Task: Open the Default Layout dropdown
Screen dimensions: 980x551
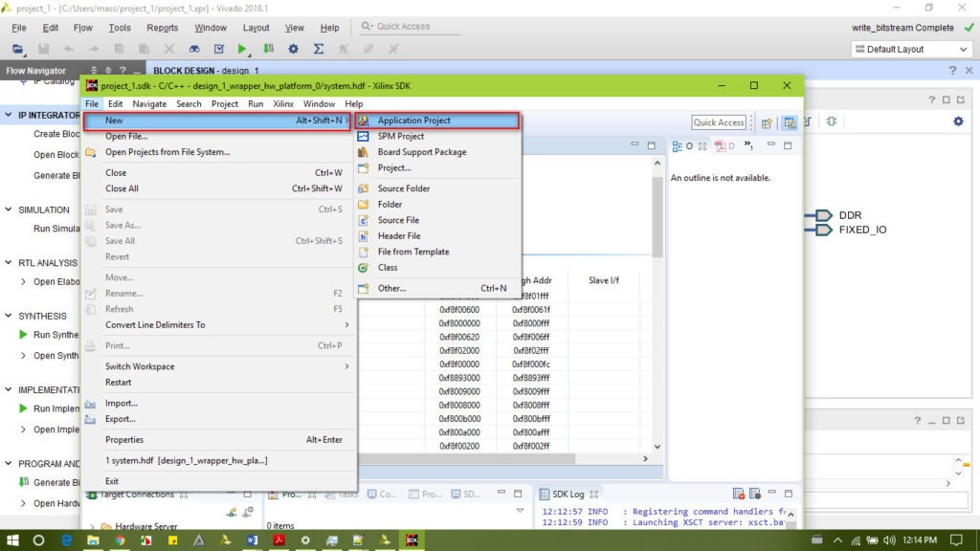Action: (911, 49)
